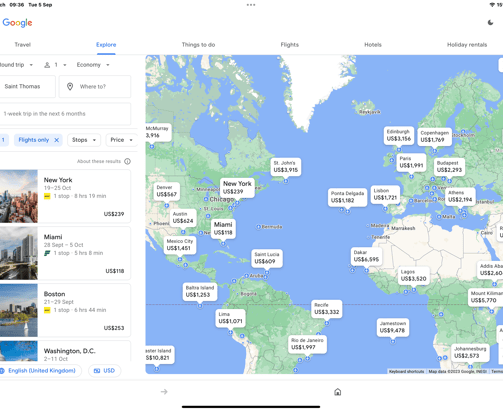Screen dimensions: 503x411
Task: Change currency with USD button
Action: pyautogui.click(x=104, y=371)
